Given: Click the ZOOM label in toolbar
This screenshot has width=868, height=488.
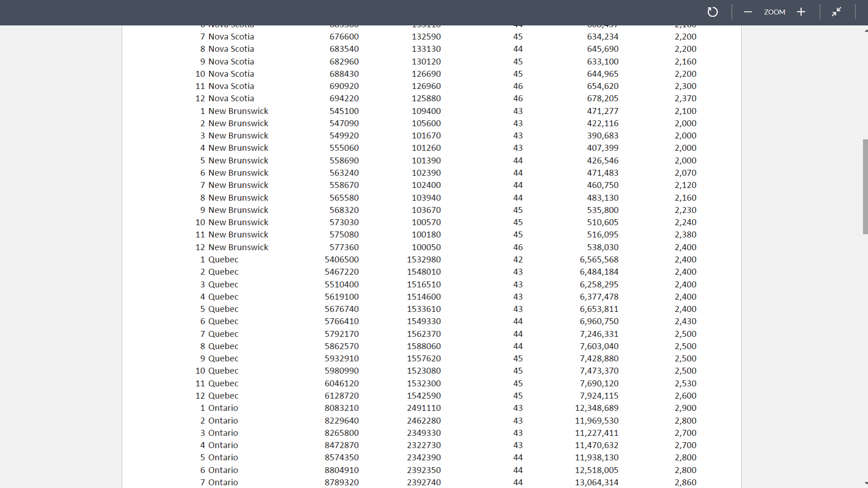Looking at the screenshot, I should pos(774,12).
